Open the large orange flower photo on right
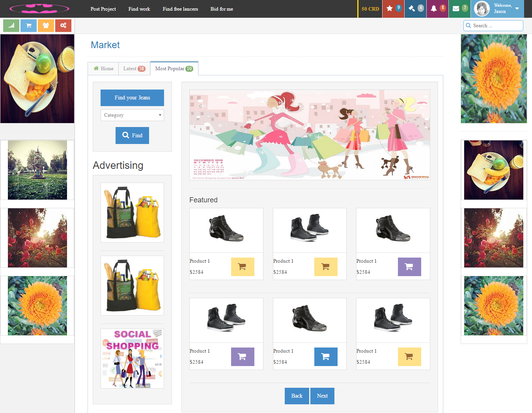 494,79
